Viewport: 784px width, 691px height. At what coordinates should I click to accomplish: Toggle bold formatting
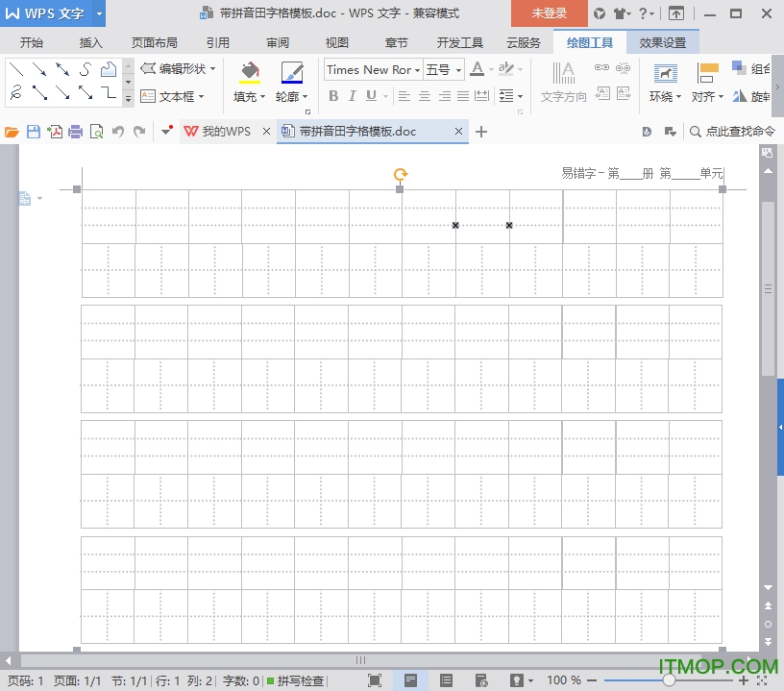(x=333, y=96)
